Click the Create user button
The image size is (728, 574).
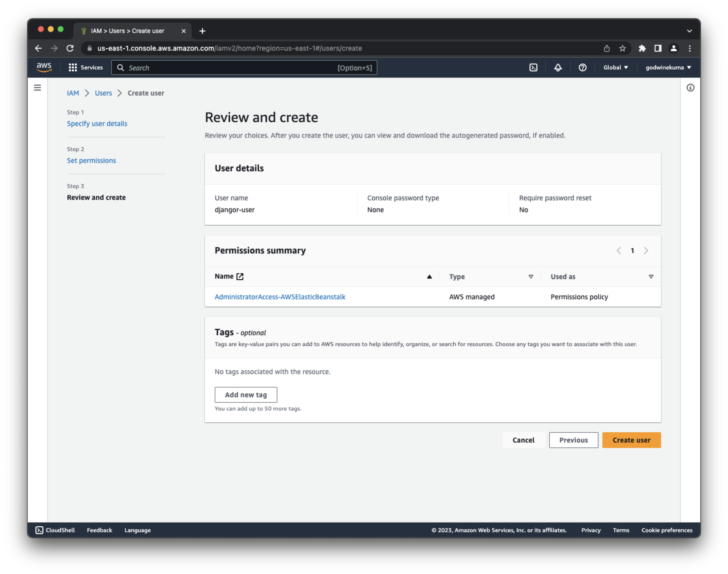coord(631,440)
